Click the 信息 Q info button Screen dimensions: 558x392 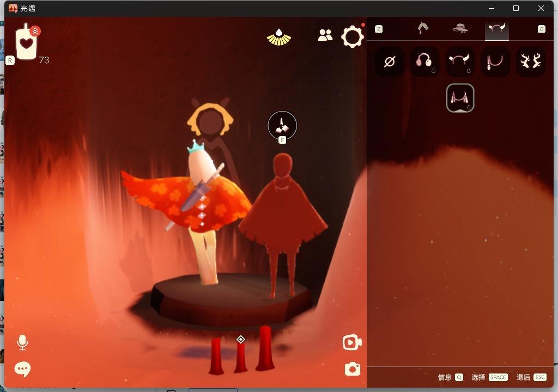(450, 377)
